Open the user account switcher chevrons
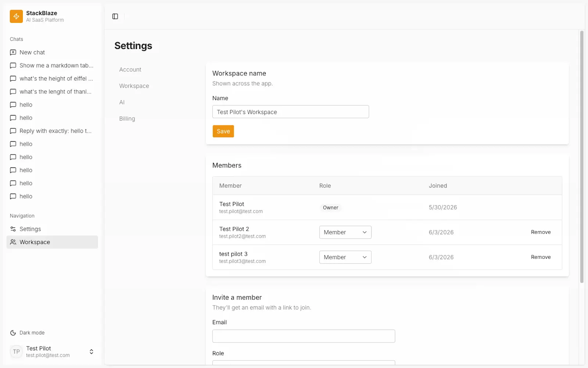This screenshot has height=368, width=588. [x=92, y=352]
